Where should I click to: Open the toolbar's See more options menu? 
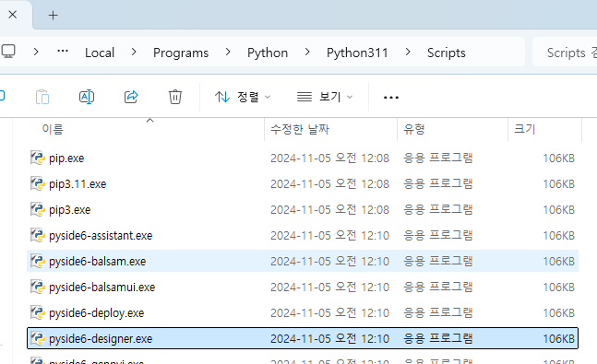tap(391, 98)
